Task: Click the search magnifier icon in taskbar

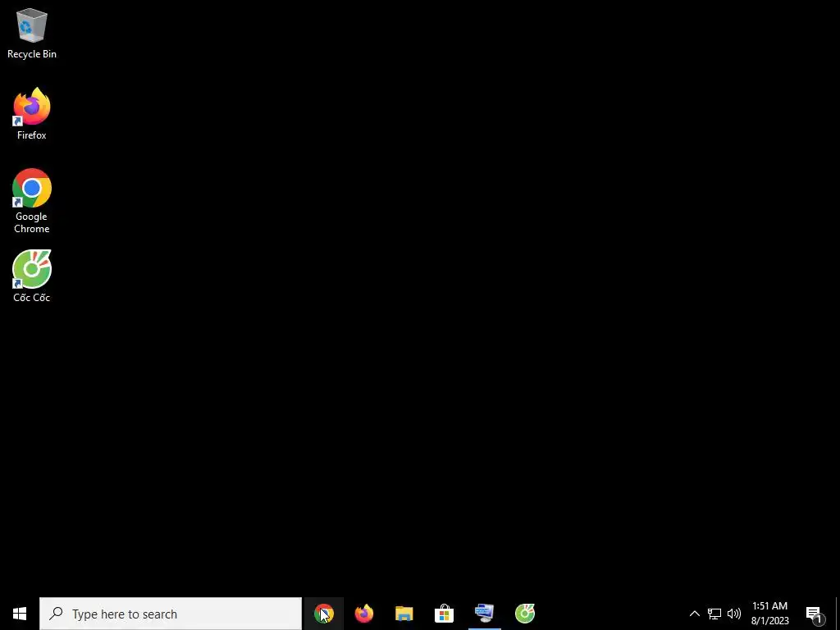Action: (56, 614)
